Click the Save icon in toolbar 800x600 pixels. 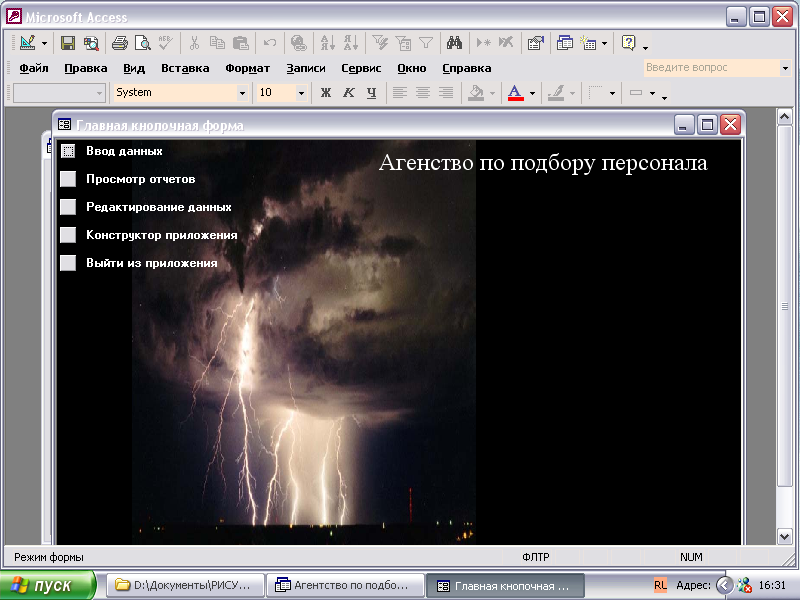pyautogui.click(x=68, y=43)
